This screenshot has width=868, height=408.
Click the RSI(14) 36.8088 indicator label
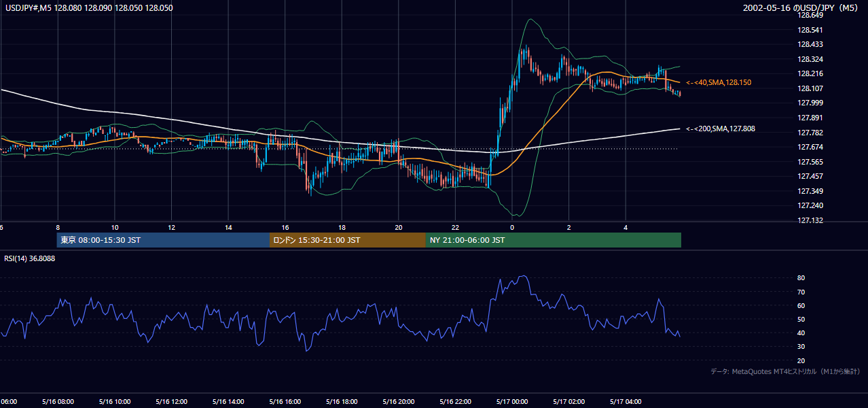coord(30,258)
